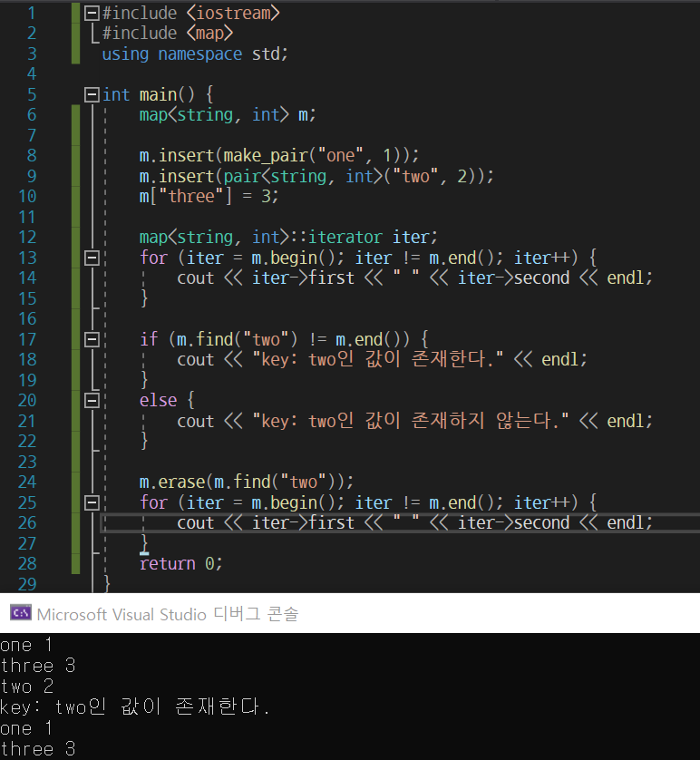Click the first console output 'one 1'

pyautogui.click(x=26, y=645)
